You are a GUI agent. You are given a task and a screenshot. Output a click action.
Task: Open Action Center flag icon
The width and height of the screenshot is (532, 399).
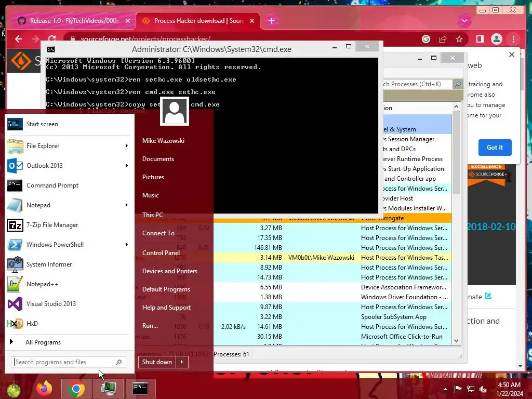[x=458, y=389]
